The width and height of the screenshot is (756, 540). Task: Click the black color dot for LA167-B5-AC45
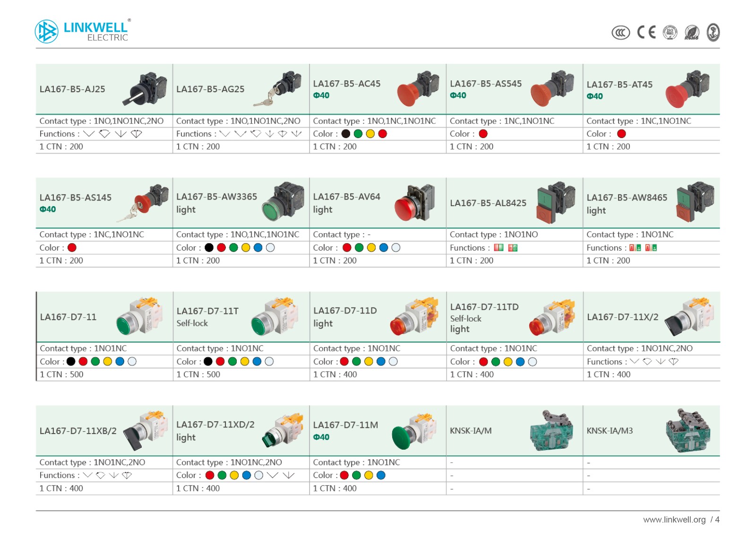click(346, 134)
